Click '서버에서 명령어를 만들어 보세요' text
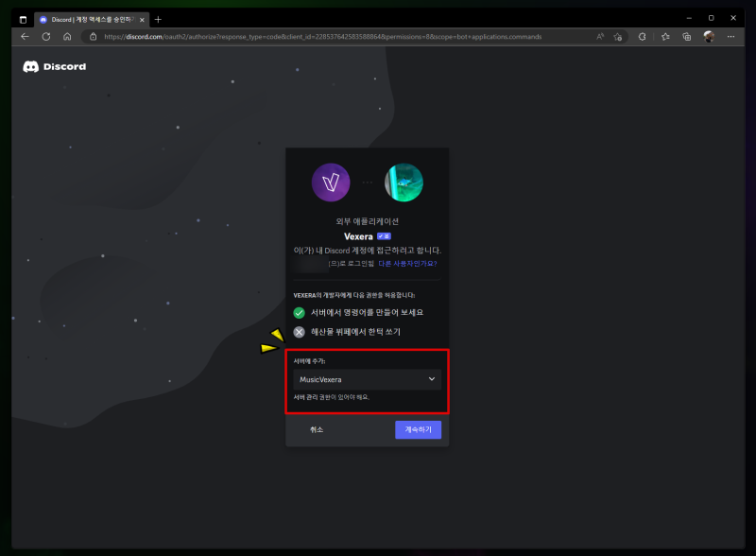 click(367, 313)
